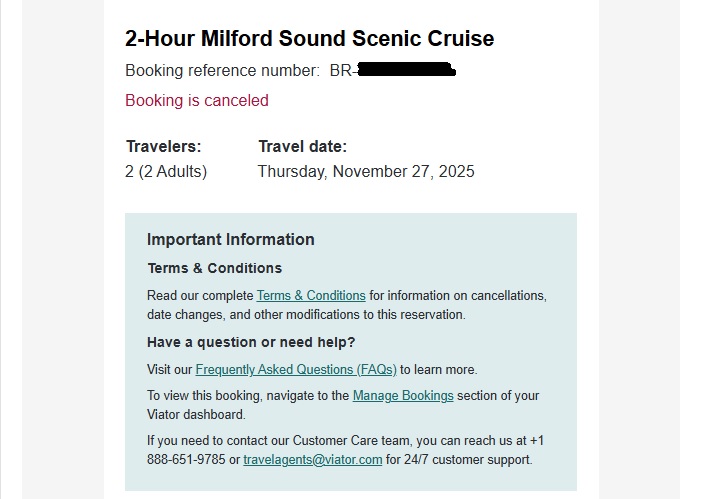Click the 2-Hour Milford Sound Scenic Cruise title

(x=309, y=39)
